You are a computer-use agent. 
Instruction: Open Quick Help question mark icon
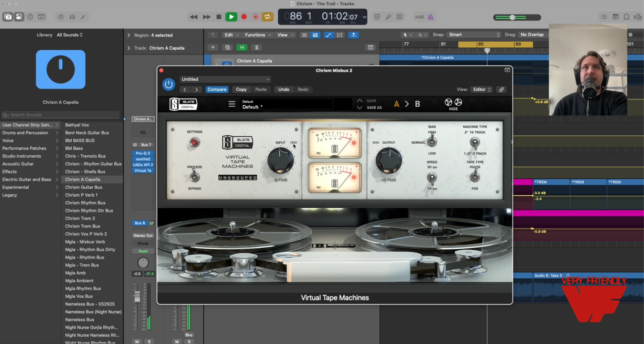coord(30,17)
